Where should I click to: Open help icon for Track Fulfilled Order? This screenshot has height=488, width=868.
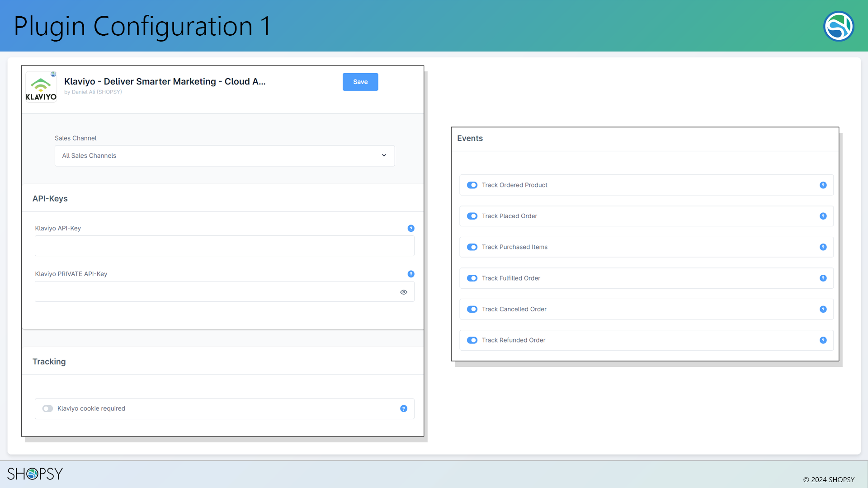[823, 278]
